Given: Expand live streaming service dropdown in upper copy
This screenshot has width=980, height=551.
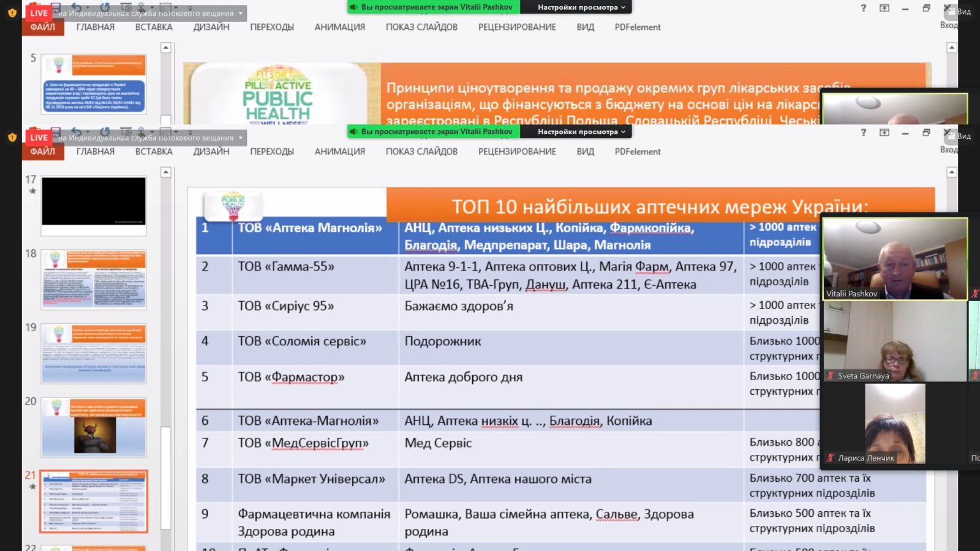Looking at the screenshot, I should [241, 13].
